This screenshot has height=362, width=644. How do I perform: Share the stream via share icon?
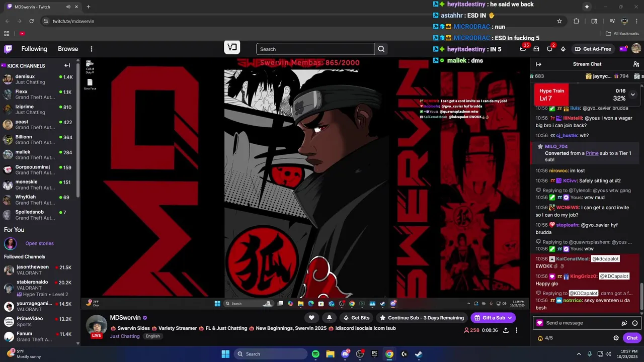click(x=506, y=330)
